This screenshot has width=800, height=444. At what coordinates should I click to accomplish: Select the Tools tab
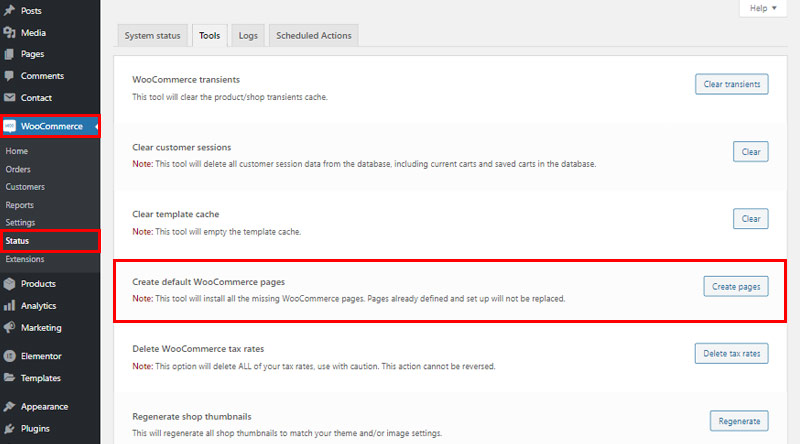click(210, 36)
